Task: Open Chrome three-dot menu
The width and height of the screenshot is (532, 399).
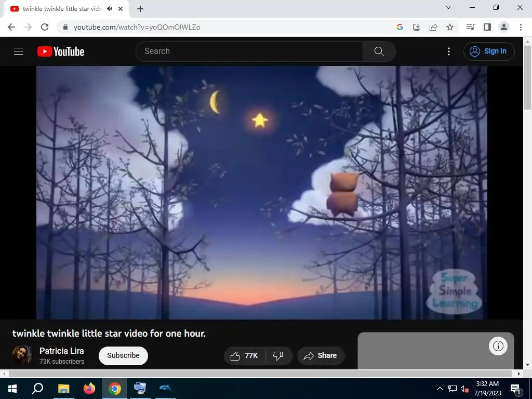Action: pyautogui.click(x=521, y=27)
